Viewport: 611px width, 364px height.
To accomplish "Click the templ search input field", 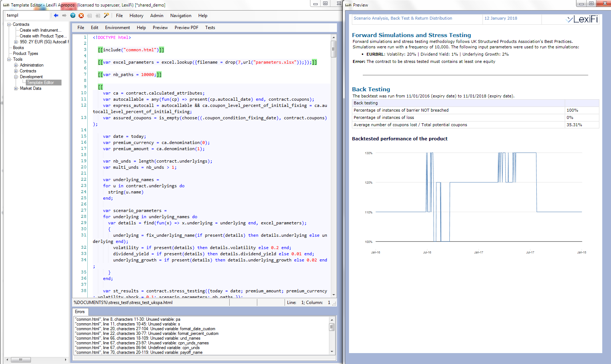I will pos(27,15).
